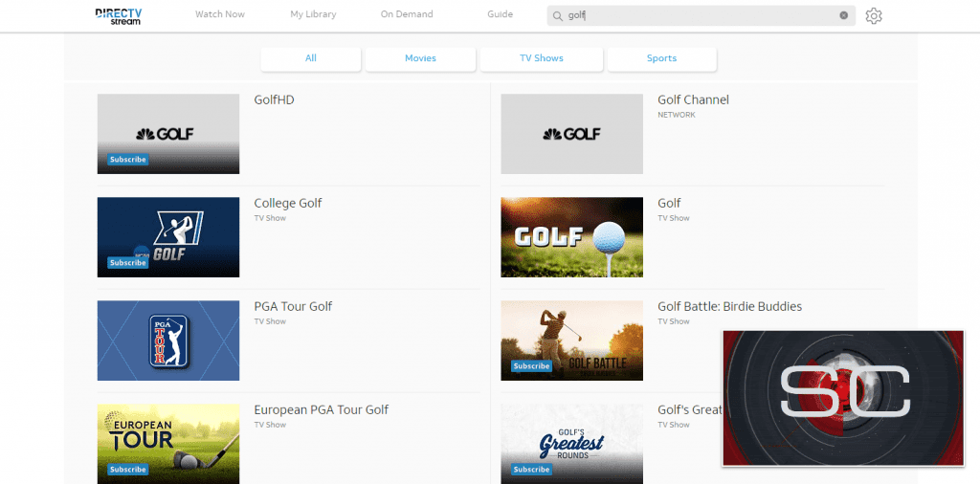
Task: Open the College Golf thumbnail
Action: click(168, 237)
